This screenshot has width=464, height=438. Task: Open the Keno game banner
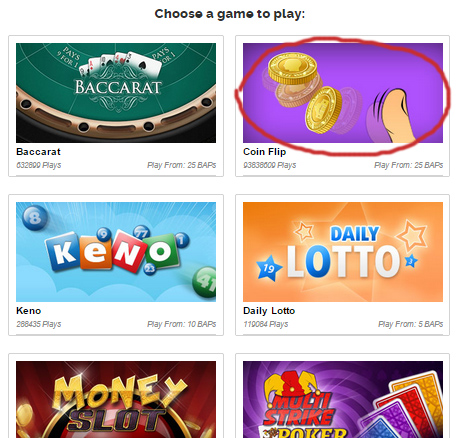click(x=116, y=252)
